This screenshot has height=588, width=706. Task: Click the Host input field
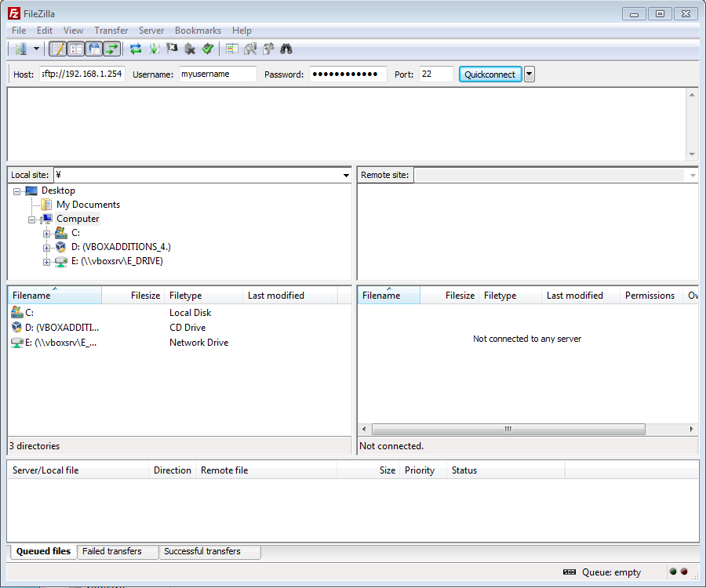pyautogui.click(x=82, y=74)
